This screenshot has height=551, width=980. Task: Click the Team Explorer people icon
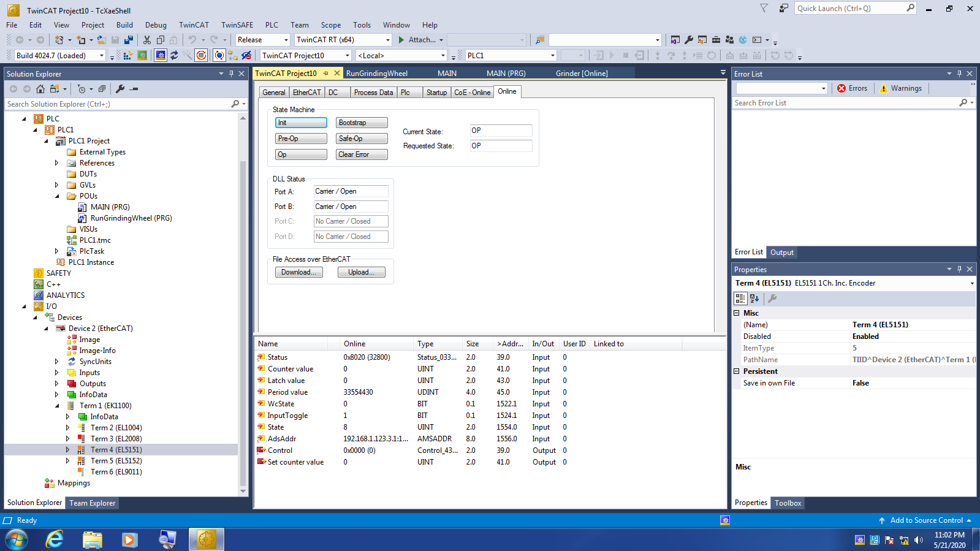click(729, 40)
